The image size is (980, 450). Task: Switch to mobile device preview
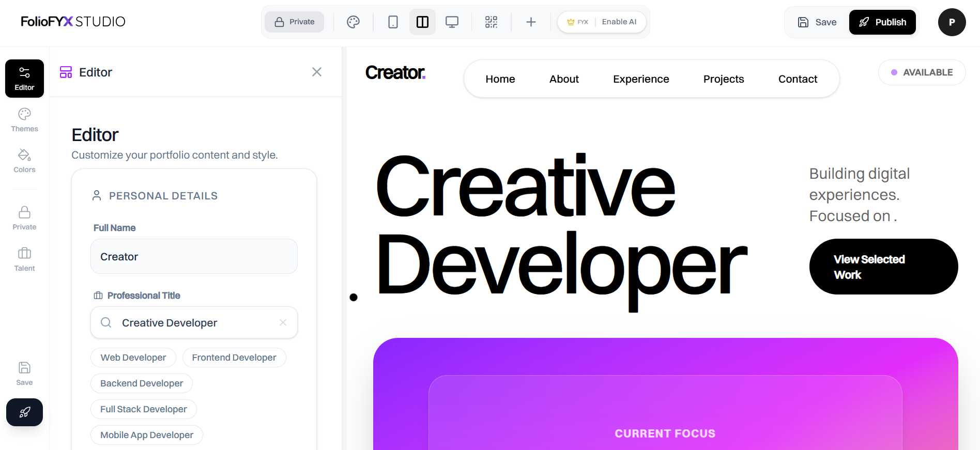click(393, 22)
